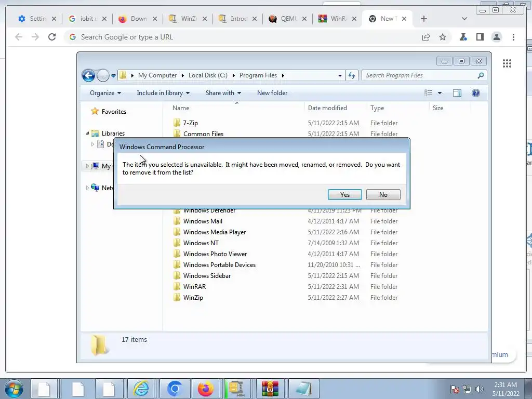The image size is (532, 399).
Task: Open the view options dropdown arrow
Action: [x=440, y=93]
